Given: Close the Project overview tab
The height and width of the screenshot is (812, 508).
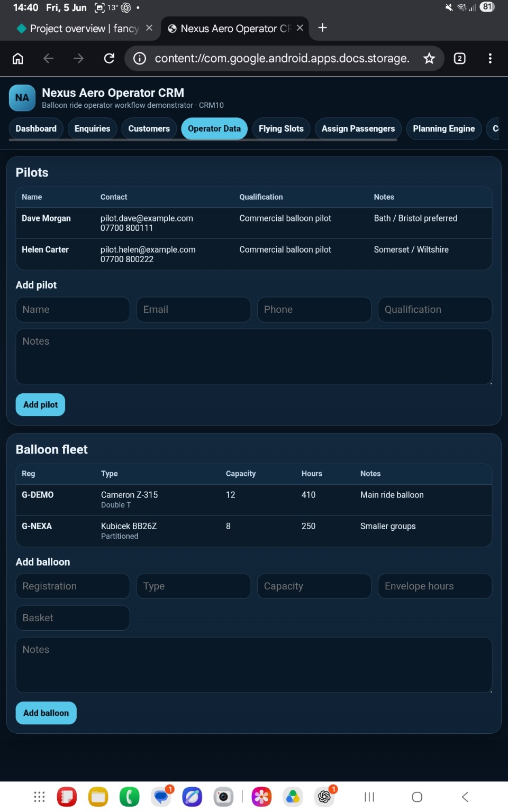Looking at the screenshot, I should click(x=149, y=28).
